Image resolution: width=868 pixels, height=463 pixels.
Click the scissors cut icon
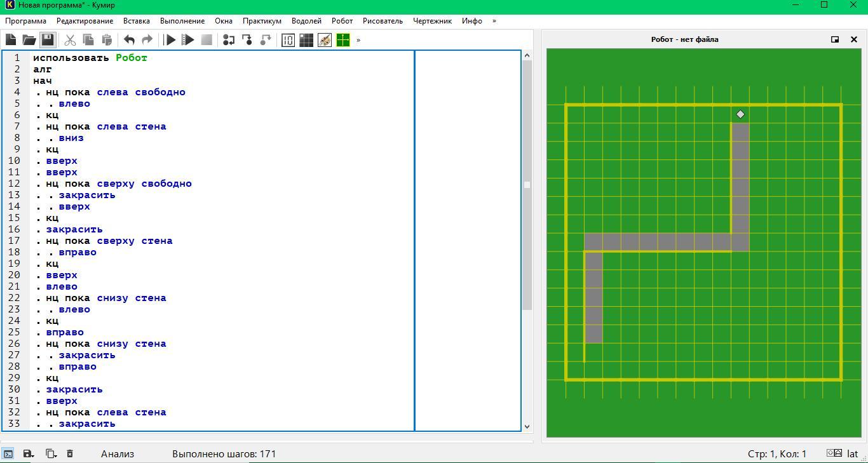point(70,40)
